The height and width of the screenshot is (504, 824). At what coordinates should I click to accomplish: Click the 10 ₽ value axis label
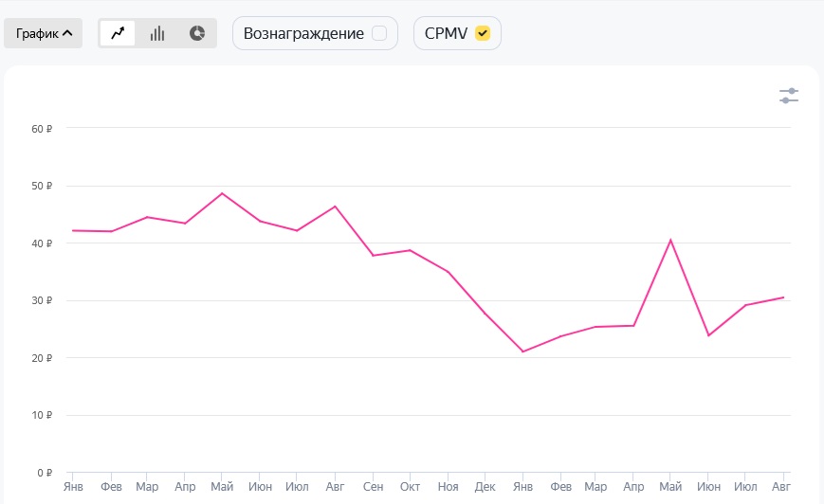tap(41, 415)
